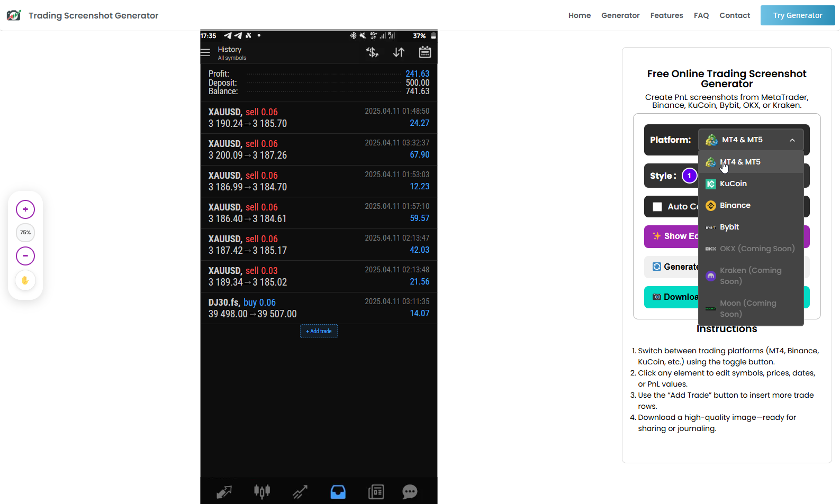This screenshot has width=840, height=504.
Task: Click the MT4 & MT5 platform logo icon
Action: click(x=712, y=140)
